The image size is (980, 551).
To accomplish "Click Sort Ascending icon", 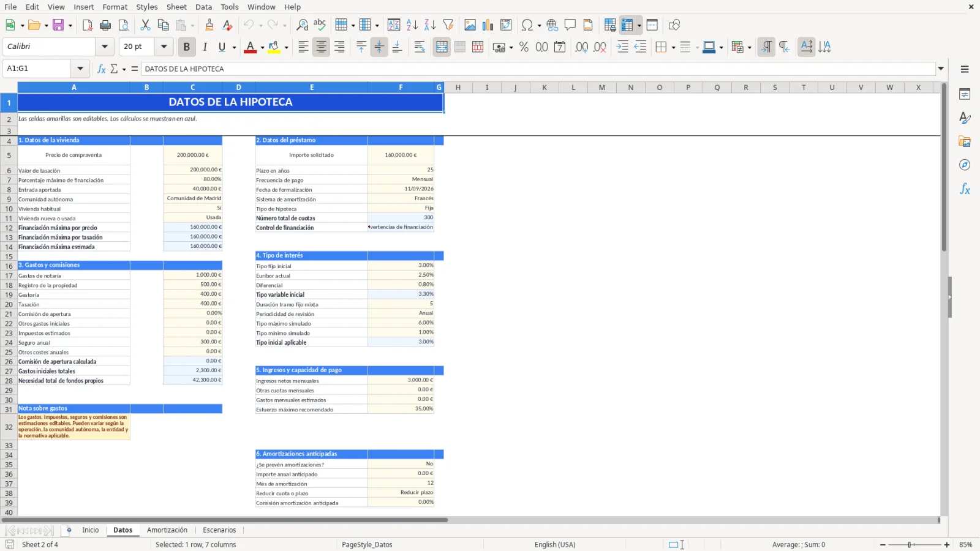I will point(412,25).
